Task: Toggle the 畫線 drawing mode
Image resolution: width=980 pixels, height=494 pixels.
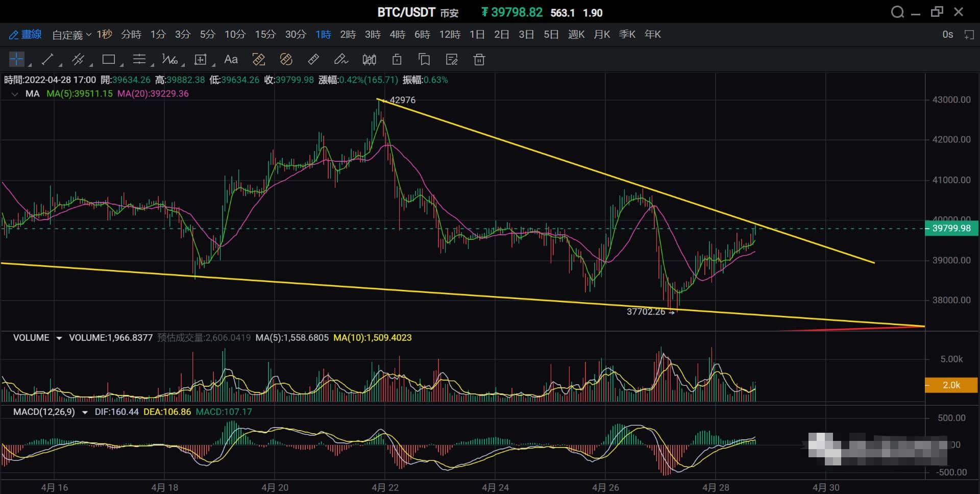Action: click(x=25, y=34)
